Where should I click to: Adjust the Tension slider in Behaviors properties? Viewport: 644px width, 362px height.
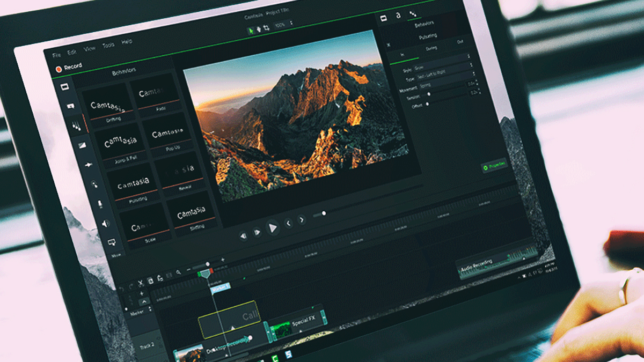pos(429,94)
